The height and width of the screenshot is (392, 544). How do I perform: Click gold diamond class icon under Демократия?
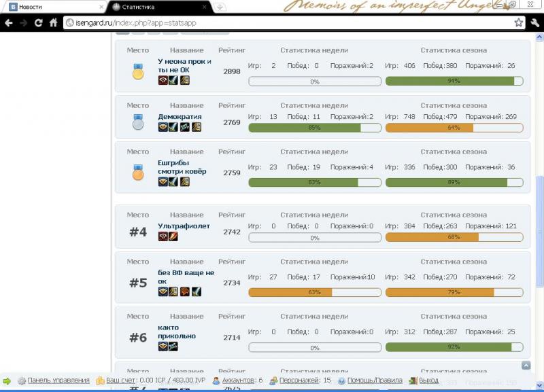pyautogui.click(x=163, y=127)
